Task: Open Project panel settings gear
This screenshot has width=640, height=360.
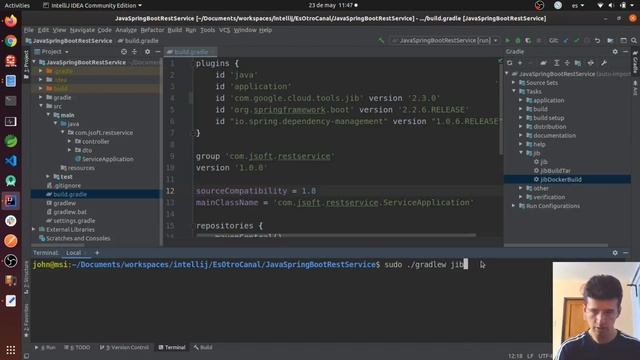Action: click(x=147, y=52)
